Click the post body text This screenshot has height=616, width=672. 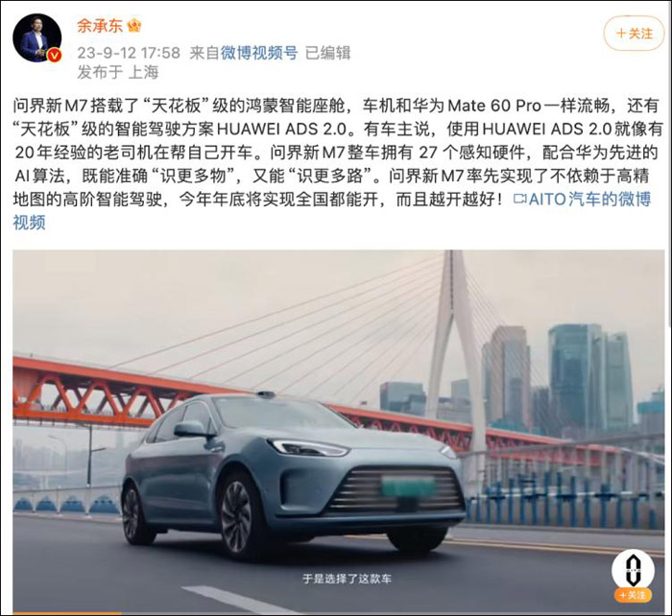[x=336, y=164]
